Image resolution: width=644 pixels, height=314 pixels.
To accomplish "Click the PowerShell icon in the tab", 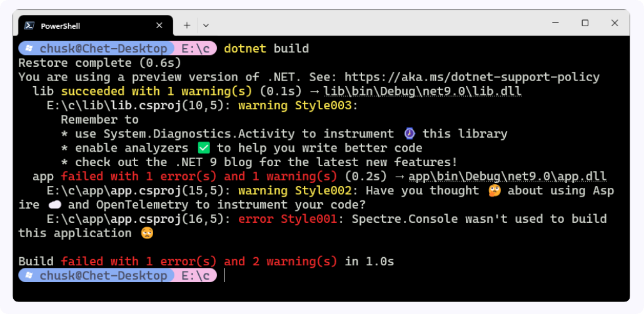I will click(x=29, y=26).
